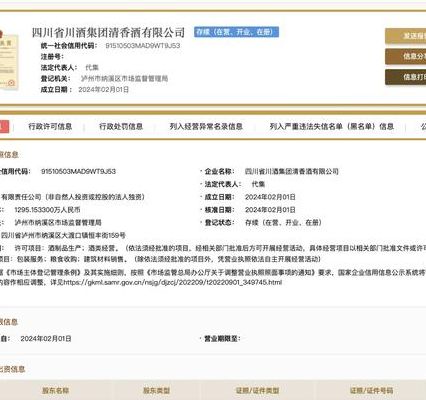Select 列入经营异常名录信息 tab

pos(206,127)
